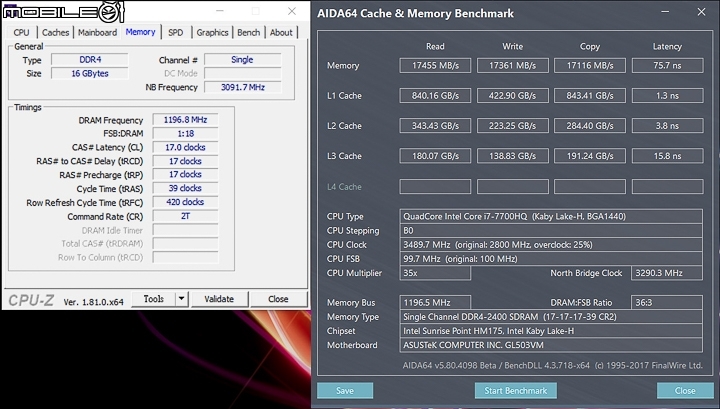Click the L1 Cache Write 422.90 GB/s field
The image size is (720, 409).
click(512, 95)
